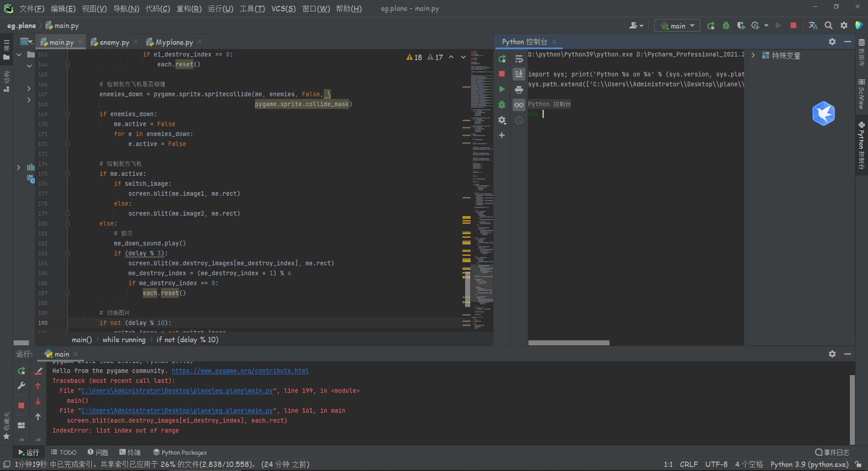Switch to Myplane.py editor tab
Image resolution: width=868 pixels, height=471 pixels.
174,42
